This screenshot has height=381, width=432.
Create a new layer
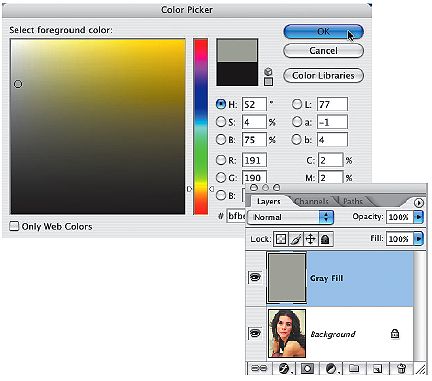(377, 368)
